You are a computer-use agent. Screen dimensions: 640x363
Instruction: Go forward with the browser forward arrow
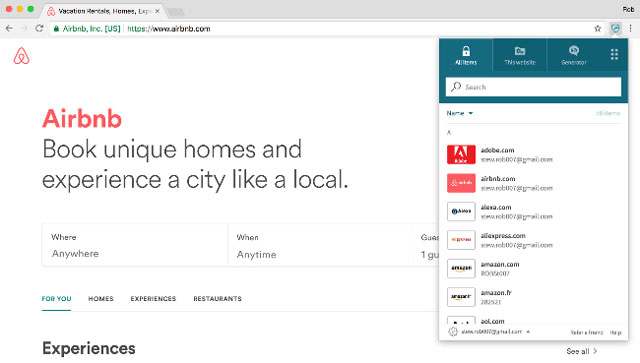click(x=24, y=29)
